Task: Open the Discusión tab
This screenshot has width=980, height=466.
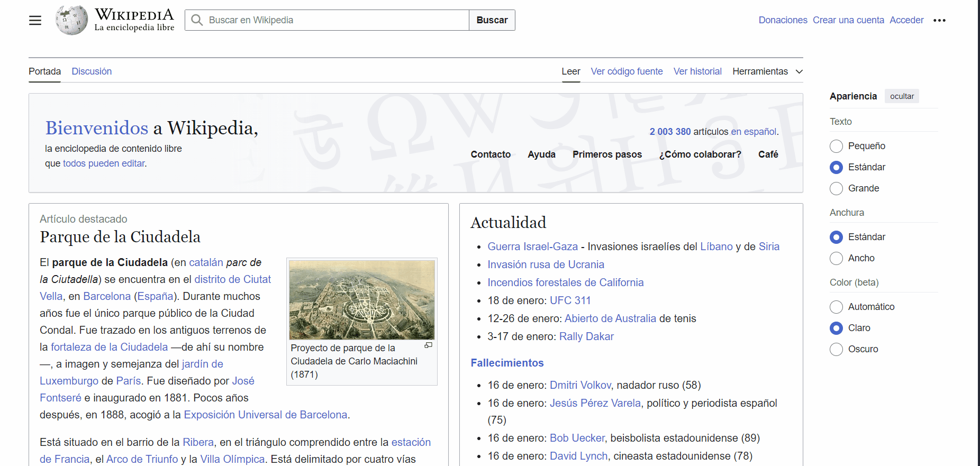Action: (x=92, y=71)
